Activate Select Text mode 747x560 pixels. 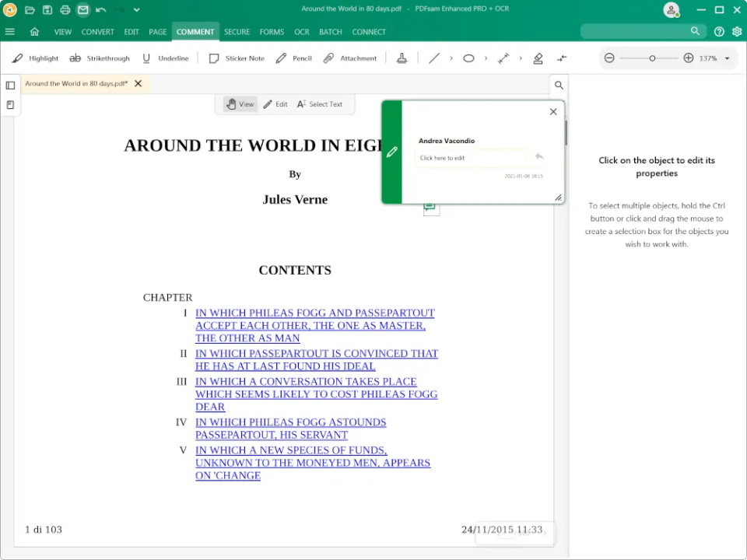pos(320,103)
